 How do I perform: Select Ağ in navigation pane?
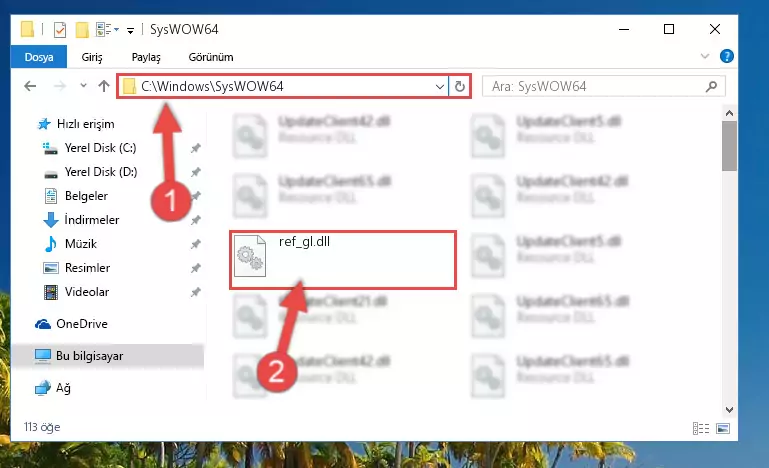(x=53, y=388)
